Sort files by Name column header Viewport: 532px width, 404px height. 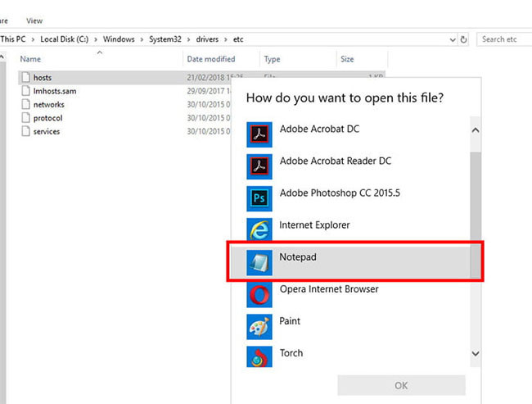click(31, 59)
